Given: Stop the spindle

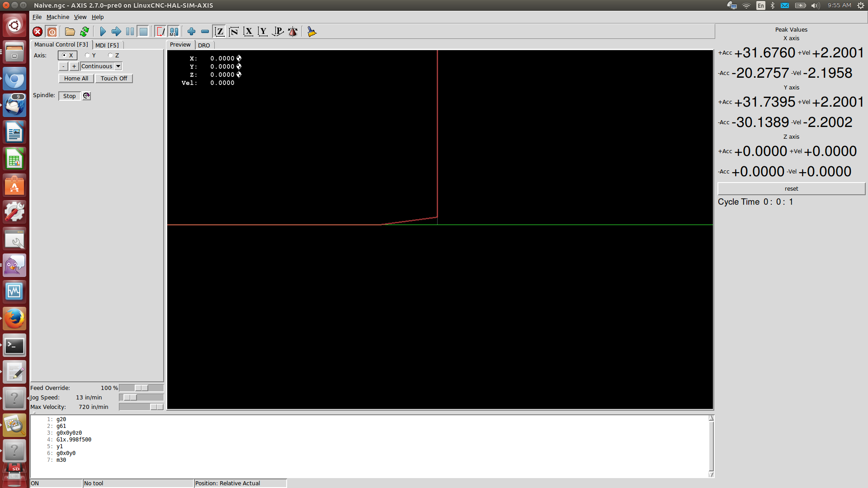Looking at the screenshot, I should click(x=69, y=96).
